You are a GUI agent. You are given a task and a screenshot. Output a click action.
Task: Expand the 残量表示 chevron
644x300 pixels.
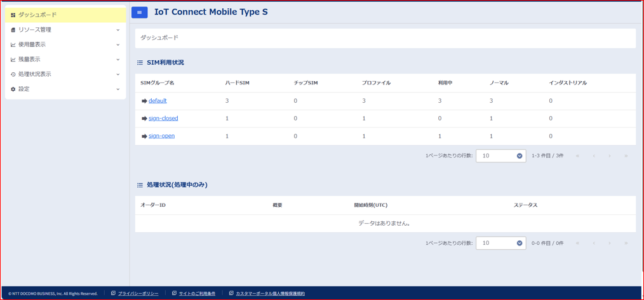tap(118, 60)
